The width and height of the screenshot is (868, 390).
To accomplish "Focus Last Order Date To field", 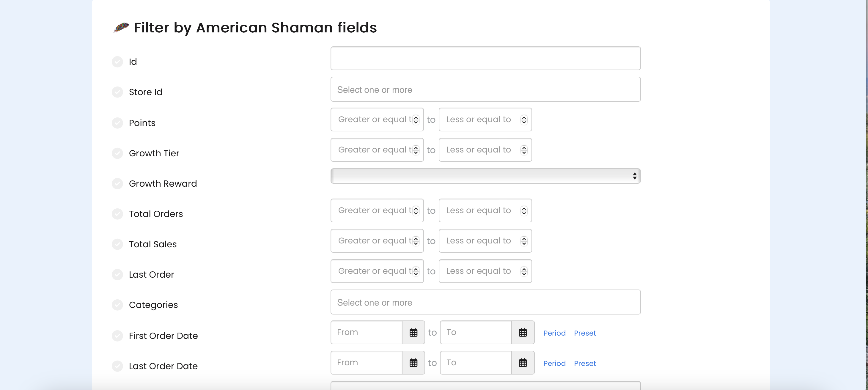I will pyautogui.click(x=476, y=363).
